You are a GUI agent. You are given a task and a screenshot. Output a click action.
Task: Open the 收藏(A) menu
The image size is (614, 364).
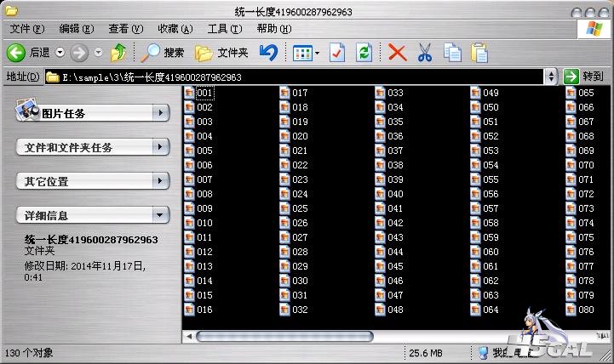coord(175,29)
